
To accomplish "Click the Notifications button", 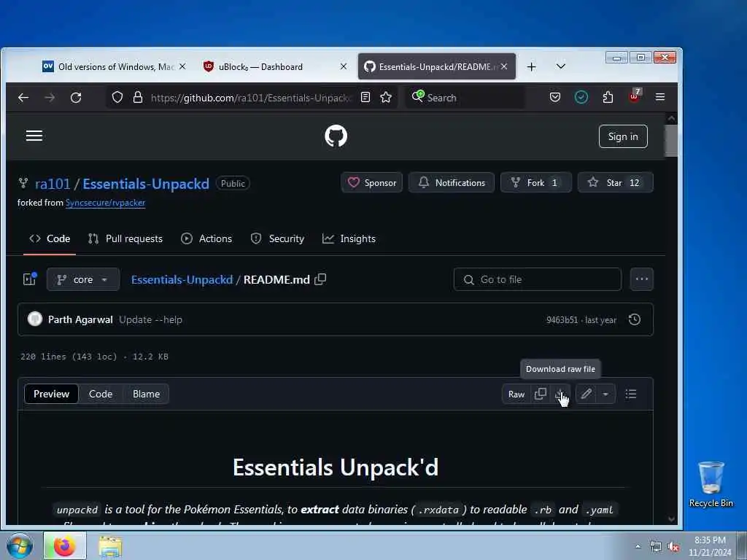I will [x=451, y=183].
